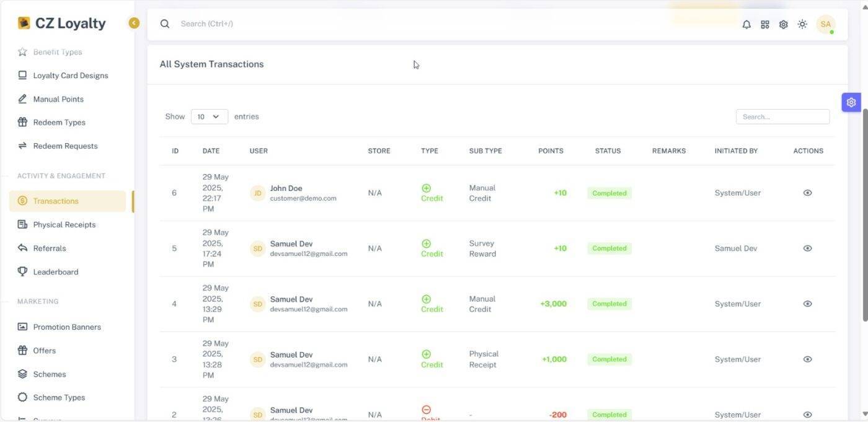
Task: View the -200 Debit transaction details
Action: point(807,414)
